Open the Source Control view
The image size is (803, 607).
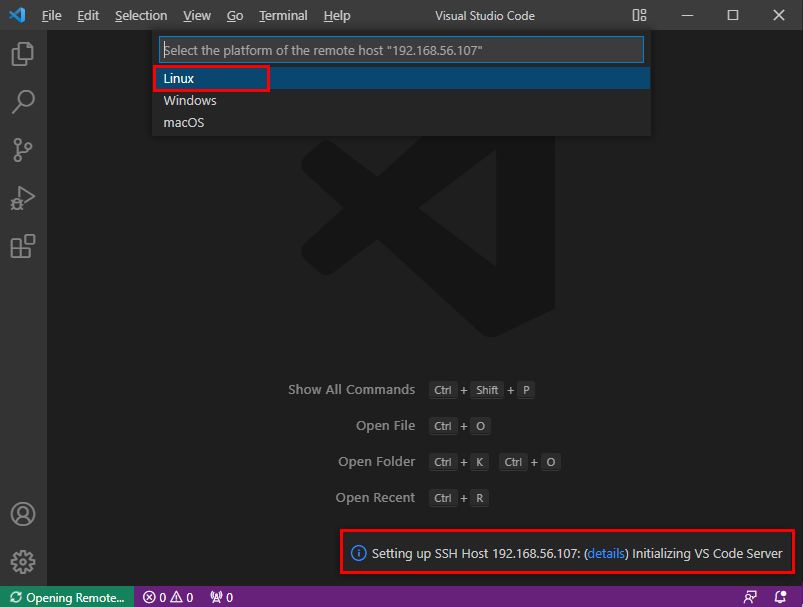click(23, 150)
